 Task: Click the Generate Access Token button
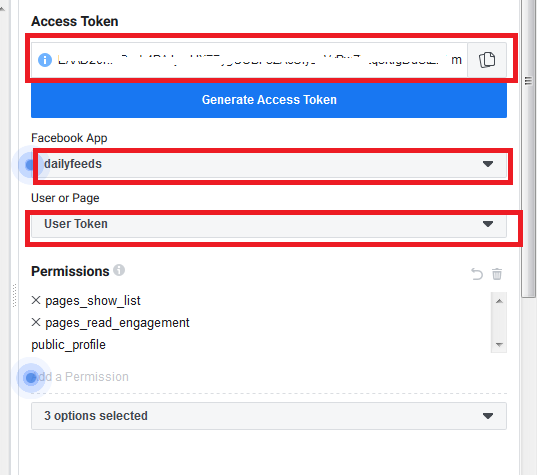click(269, 100)
